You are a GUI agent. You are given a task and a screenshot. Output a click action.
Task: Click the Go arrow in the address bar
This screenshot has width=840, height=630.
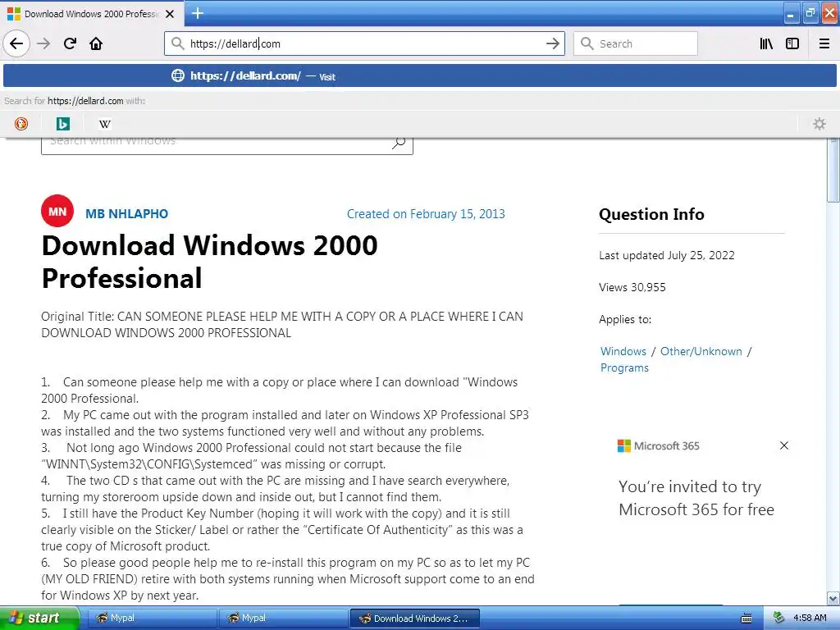pos(552,43)
